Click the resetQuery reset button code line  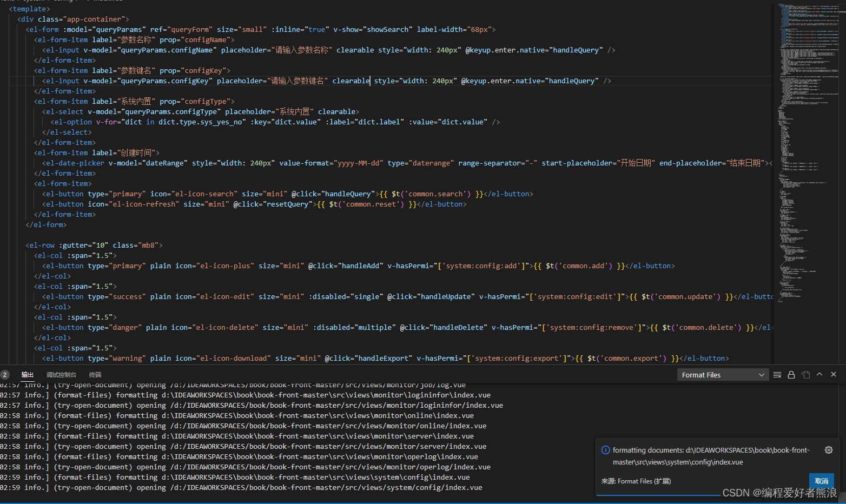(x=254, y=204)
